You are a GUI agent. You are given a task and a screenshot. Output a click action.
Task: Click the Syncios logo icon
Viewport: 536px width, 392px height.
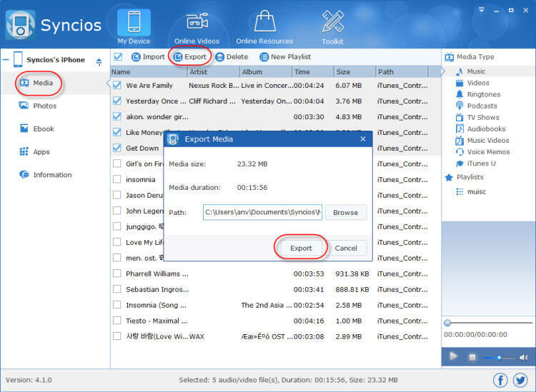coord(20,25)
